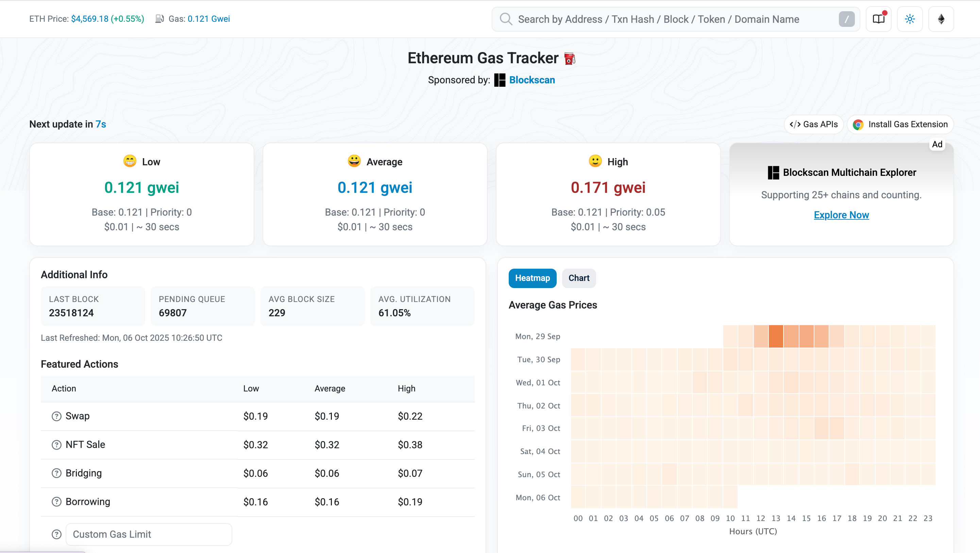The height and width of the screenshot is (553, 980).
Task: Click the gas pump icon beside Gas price
Action: click(x=159, y=19)
